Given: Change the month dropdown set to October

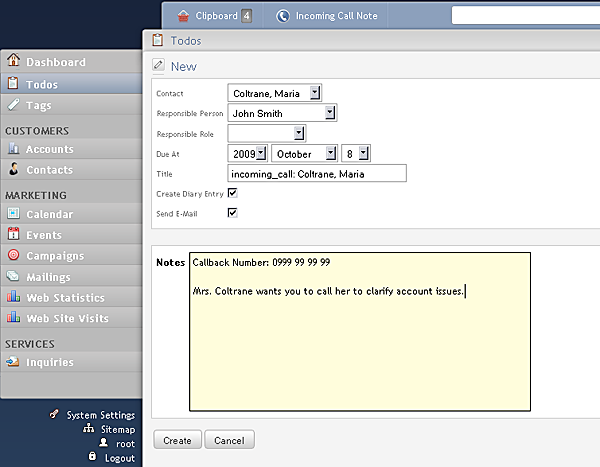Looking at the screenshot, I should click(305, 153).
